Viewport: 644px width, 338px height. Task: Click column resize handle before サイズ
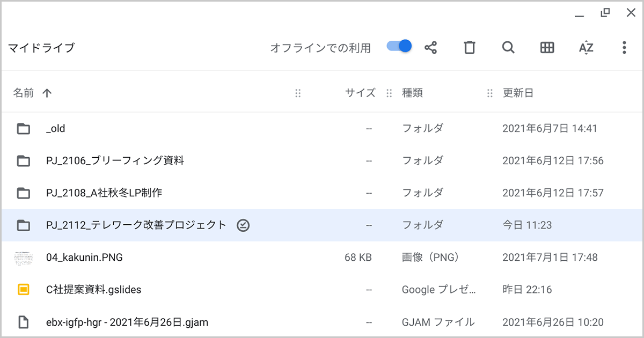(298, 93)
